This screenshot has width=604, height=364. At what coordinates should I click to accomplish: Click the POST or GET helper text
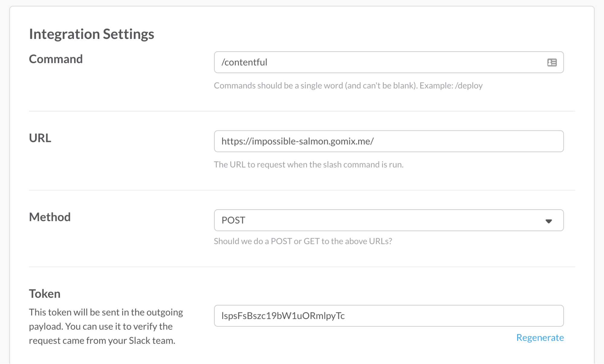[x=303, y=241]
